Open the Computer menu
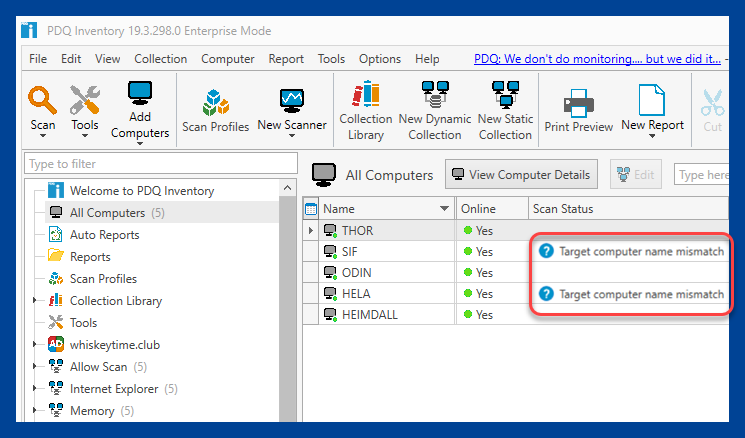The height and width of the screenshot is (438, 745). (228, 59)
